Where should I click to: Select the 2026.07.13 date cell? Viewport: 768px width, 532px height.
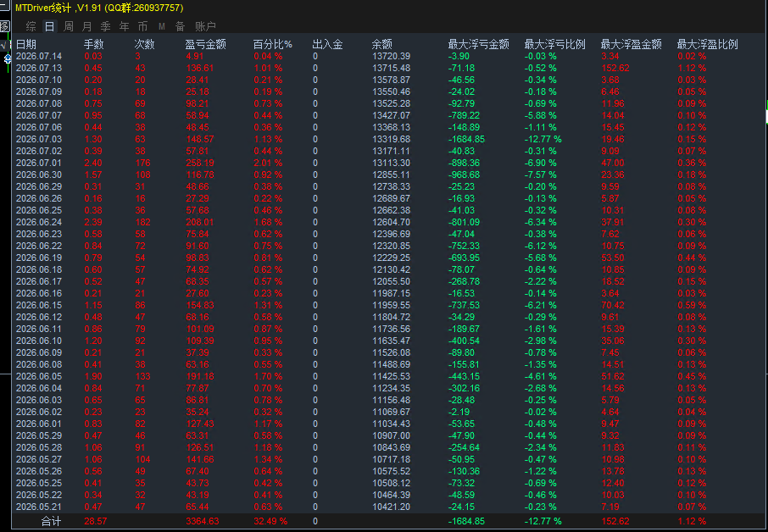(x=39, y=68)
